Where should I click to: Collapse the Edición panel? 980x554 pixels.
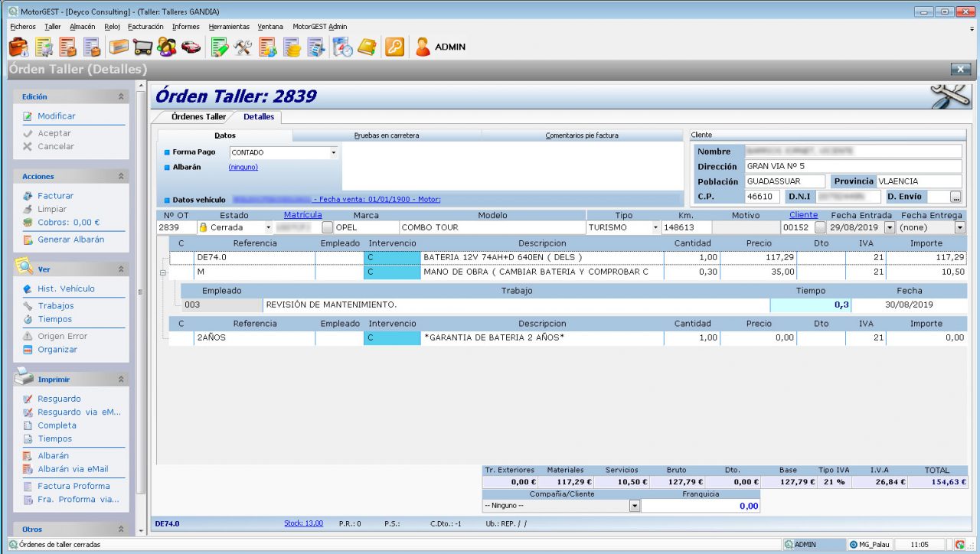click(121, 97)
